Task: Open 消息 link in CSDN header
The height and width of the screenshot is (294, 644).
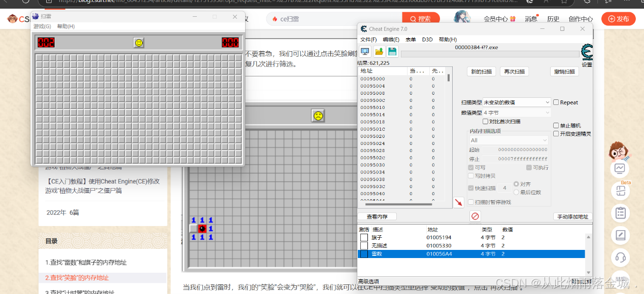Action: [531, 19]
